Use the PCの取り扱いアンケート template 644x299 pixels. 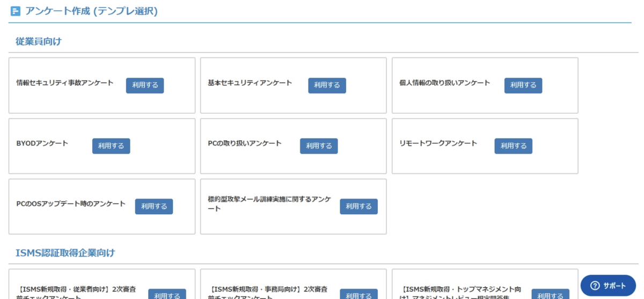[x=319, y=146]
